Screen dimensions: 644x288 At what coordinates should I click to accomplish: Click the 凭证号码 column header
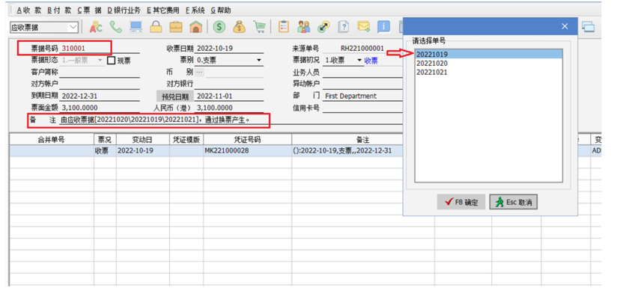point(247,139)
